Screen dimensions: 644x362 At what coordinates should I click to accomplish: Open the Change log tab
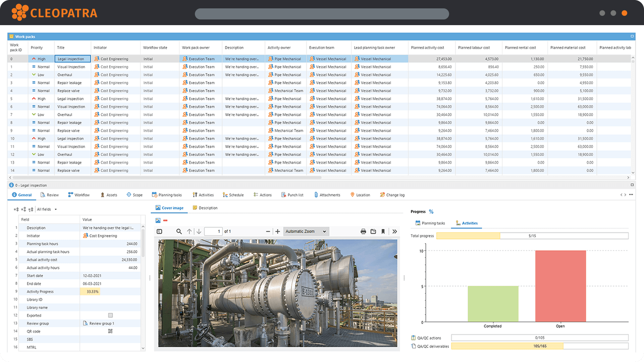click(392, 195)
